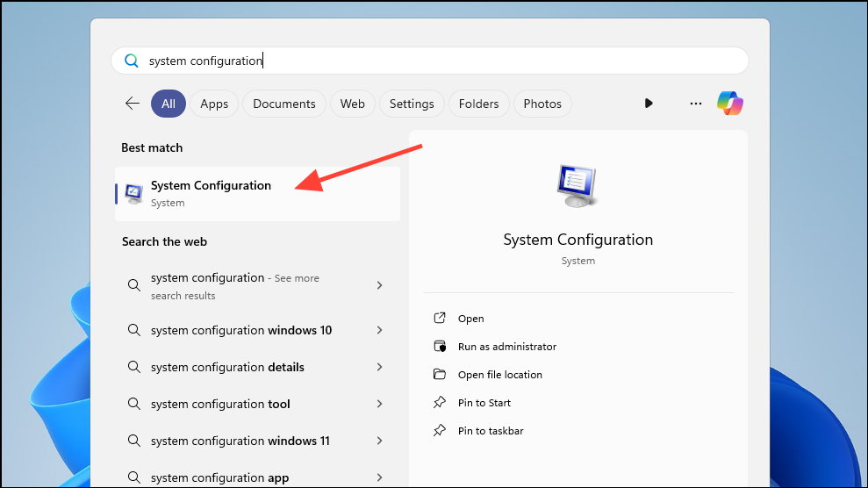Click magnifier icon beside 'system configuration details'

tap(134, 367)
